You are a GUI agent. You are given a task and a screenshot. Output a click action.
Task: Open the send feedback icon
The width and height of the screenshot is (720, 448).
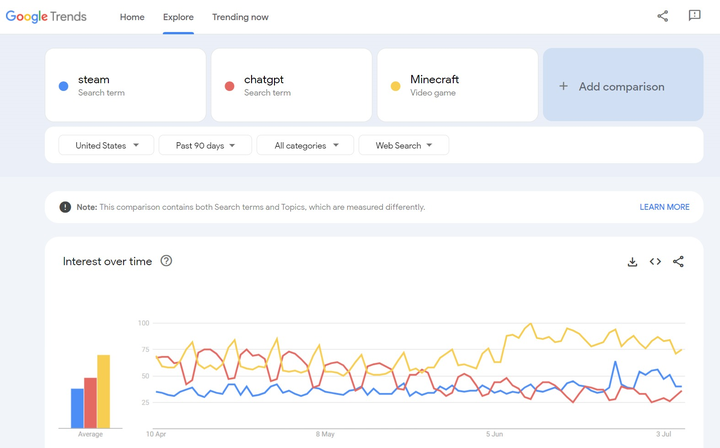pos(694,16)
